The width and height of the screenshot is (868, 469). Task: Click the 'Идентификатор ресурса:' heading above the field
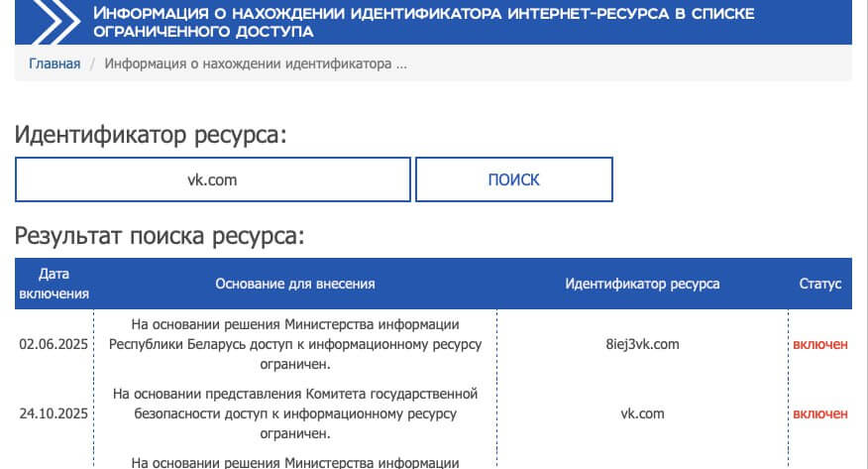click(151, 135)
